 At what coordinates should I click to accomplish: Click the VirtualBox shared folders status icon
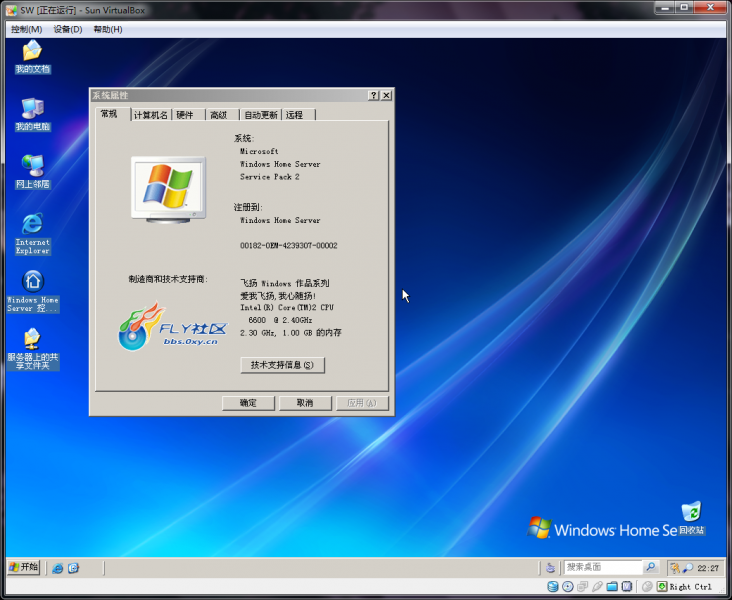tap(612, 586)
